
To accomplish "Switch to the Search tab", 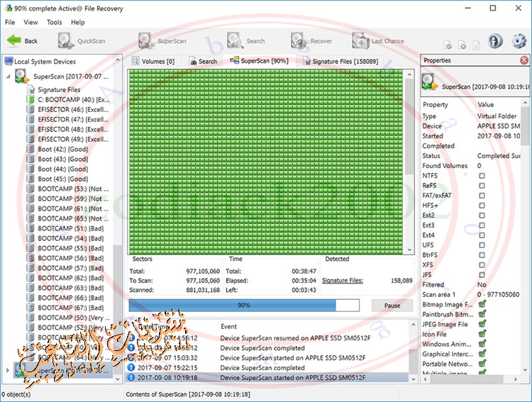I will pos(203,62).
